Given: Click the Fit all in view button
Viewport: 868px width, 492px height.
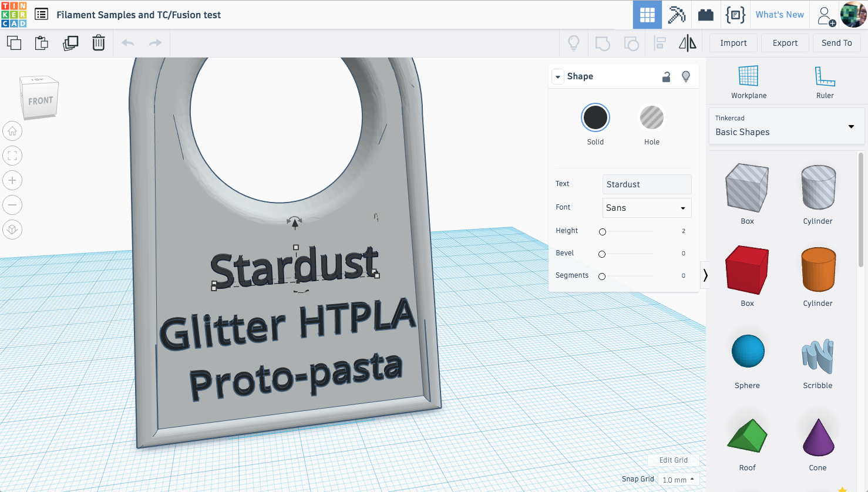Looking at the screenshot, I should 12,156.
